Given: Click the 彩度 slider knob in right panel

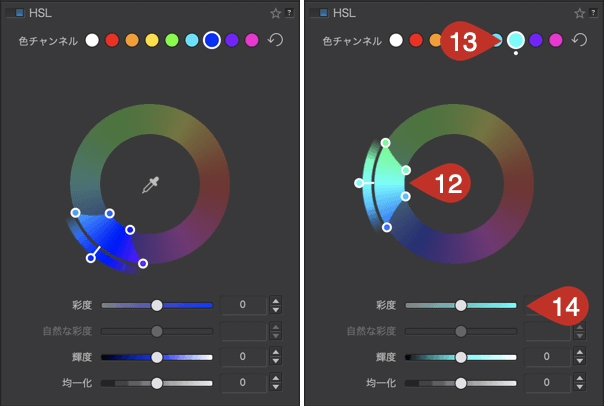Looking at the screenshot, I should point(461,305).
